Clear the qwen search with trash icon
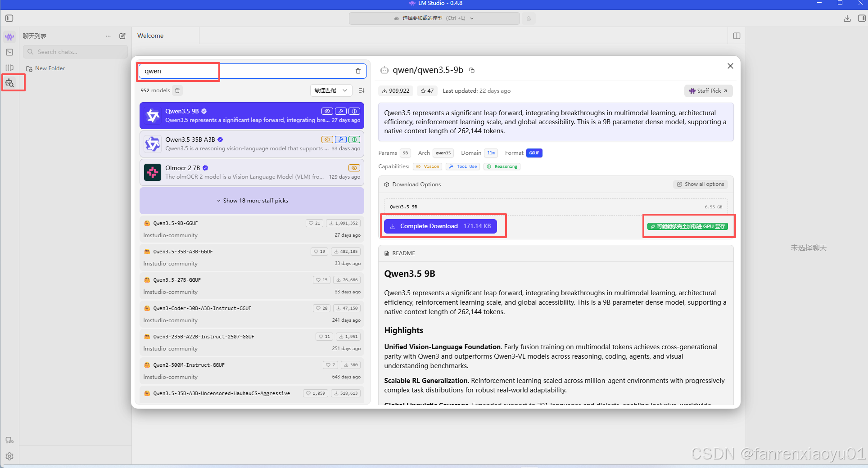The image size is (868, 468). point(358,71)
